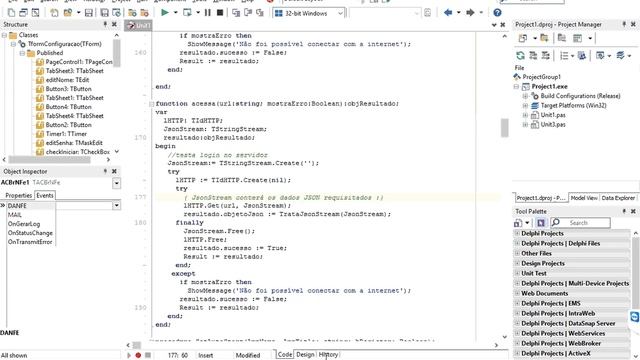Expand Build Configurations (Release) node

click(526, 96)
